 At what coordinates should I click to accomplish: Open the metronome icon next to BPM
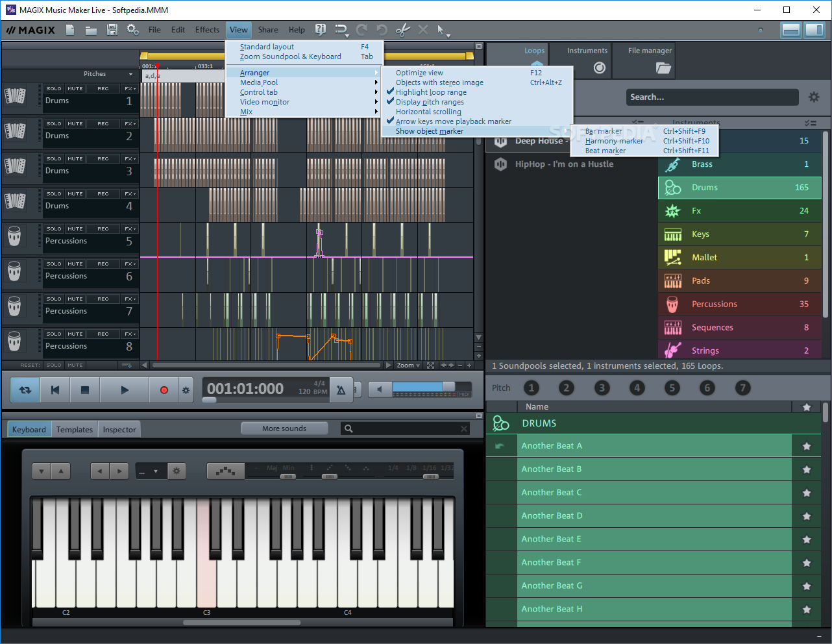pos(341,390)
